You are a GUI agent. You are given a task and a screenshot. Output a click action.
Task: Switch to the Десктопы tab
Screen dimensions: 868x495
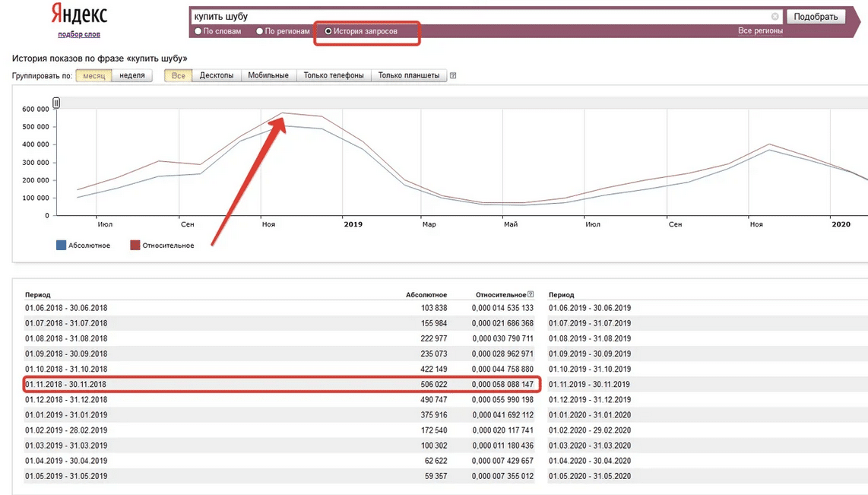pyautogui.click(x=217, y=76)
